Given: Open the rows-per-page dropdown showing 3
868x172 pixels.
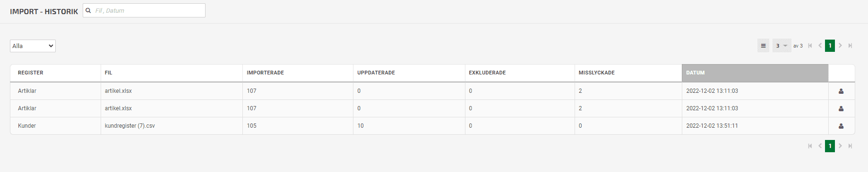Looking at the screenshot, I should [x=782, y=46].
